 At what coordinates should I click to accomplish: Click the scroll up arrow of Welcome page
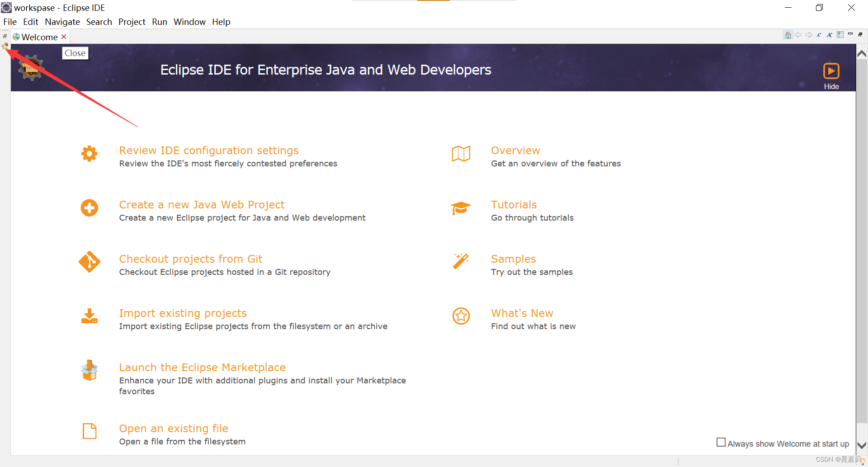tap(862, 53)
